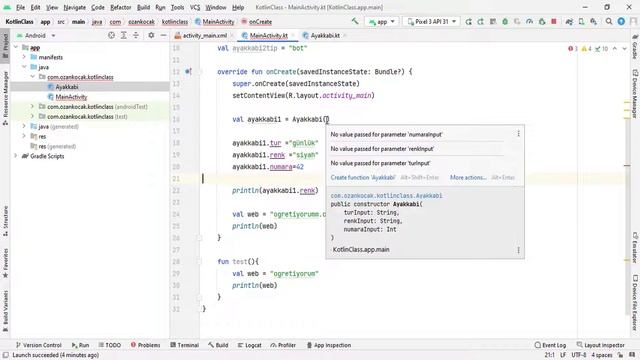
Task: Go to previous highlighted error arrow
Action: pos(615,49)
